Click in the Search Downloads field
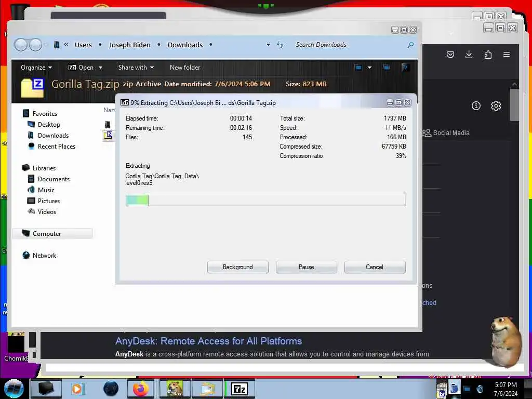532x399 pixels. coord(350,45)
